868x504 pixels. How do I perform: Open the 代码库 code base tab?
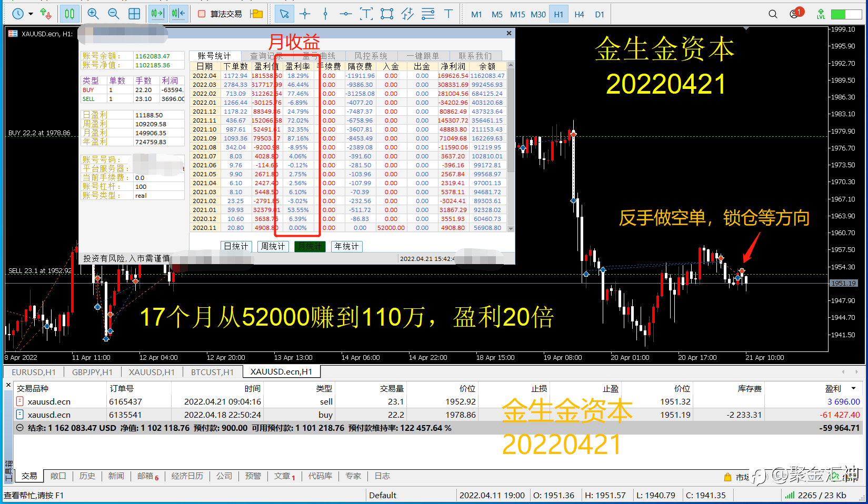pos(320,476)
